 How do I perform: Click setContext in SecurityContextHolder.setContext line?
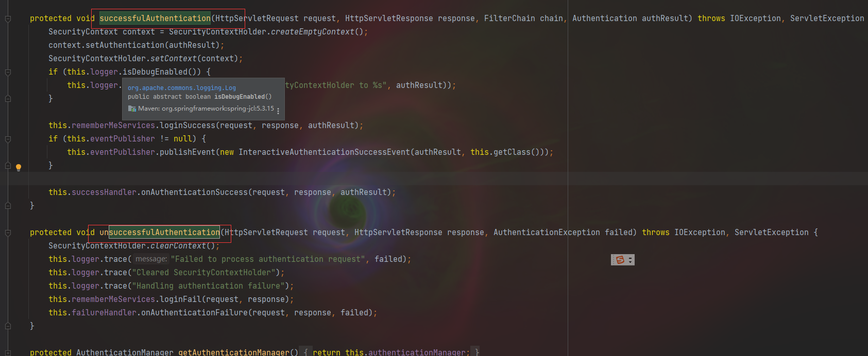174,59
